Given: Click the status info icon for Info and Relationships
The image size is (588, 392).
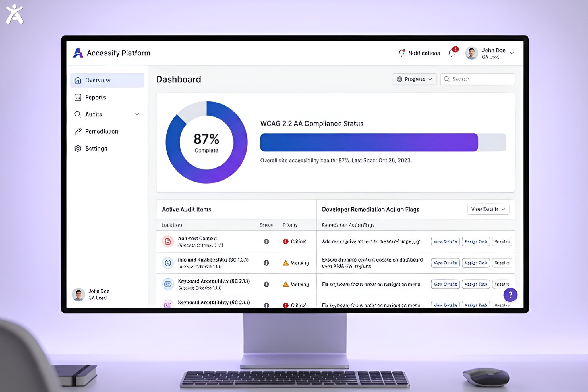Looking at the screenshot, I should [x=267, y=263].
